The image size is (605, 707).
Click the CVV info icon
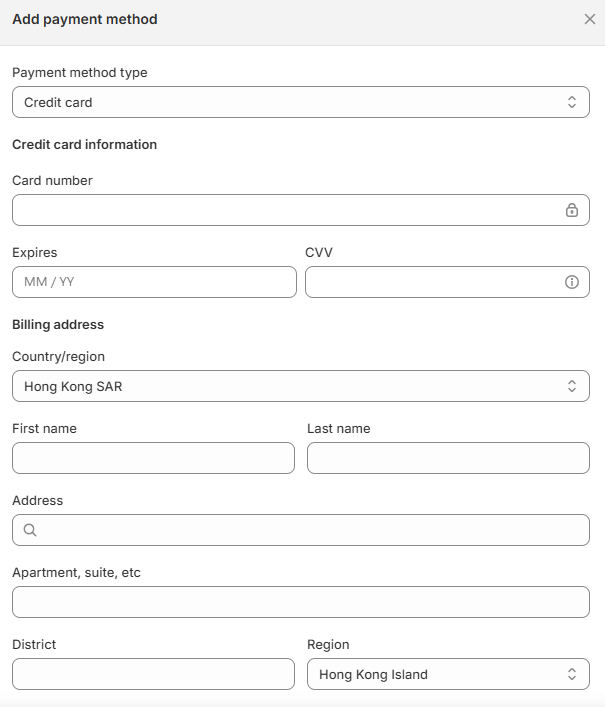coord(572,282)
